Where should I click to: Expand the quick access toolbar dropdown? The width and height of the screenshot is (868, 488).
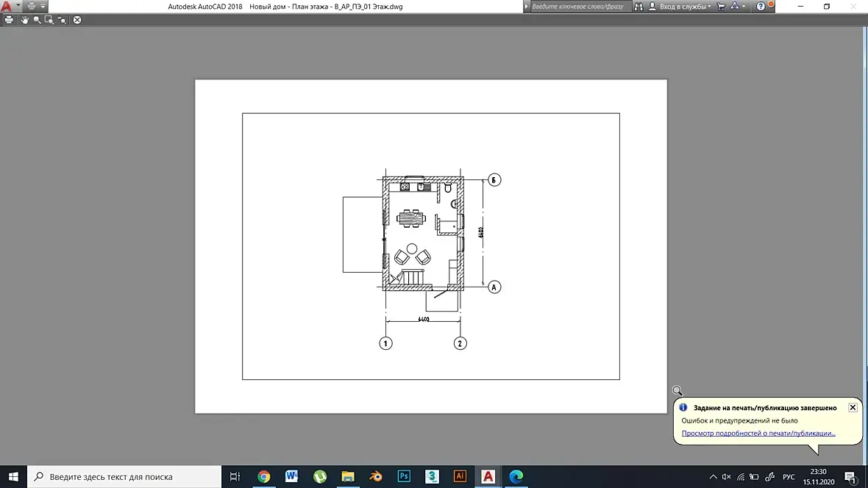pos(43,6)
